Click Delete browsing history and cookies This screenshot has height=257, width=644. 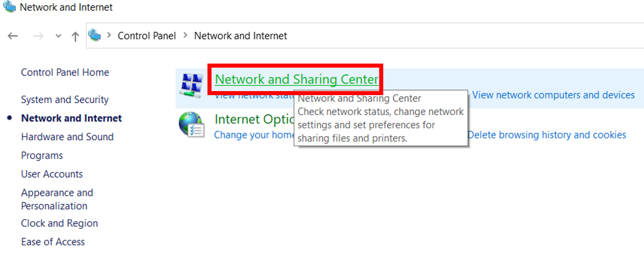[x=546, y=135]
